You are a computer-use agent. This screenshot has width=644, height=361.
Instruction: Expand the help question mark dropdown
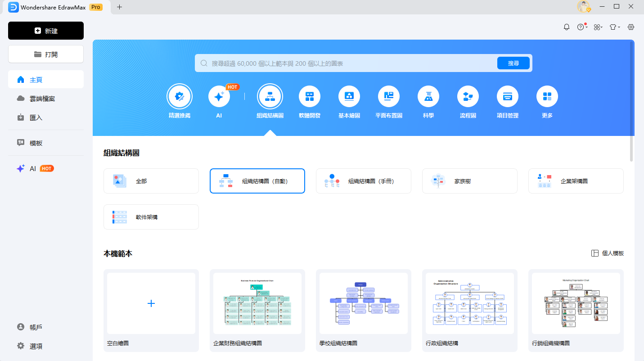[581, 27]
